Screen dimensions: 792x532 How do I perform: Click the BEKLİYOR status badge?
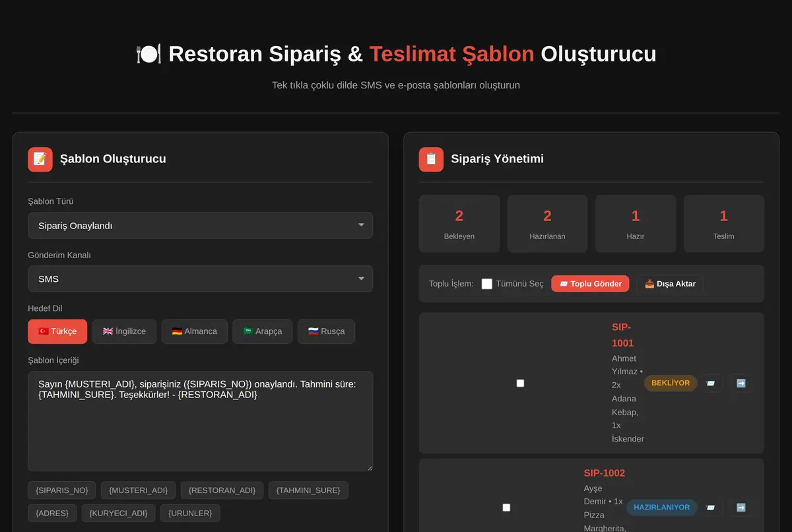[x=671, y=383]
